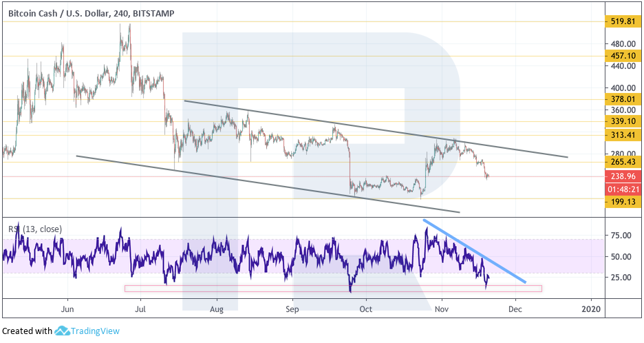Click the Aug date label
The image size is (644, 343).
(217, 309)
